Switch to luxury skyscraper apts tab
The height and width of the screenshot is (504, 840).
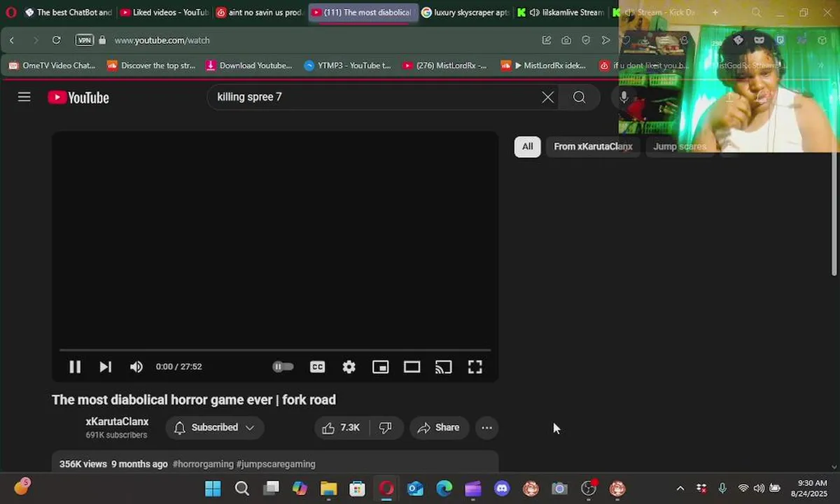[x=465, y=13]
